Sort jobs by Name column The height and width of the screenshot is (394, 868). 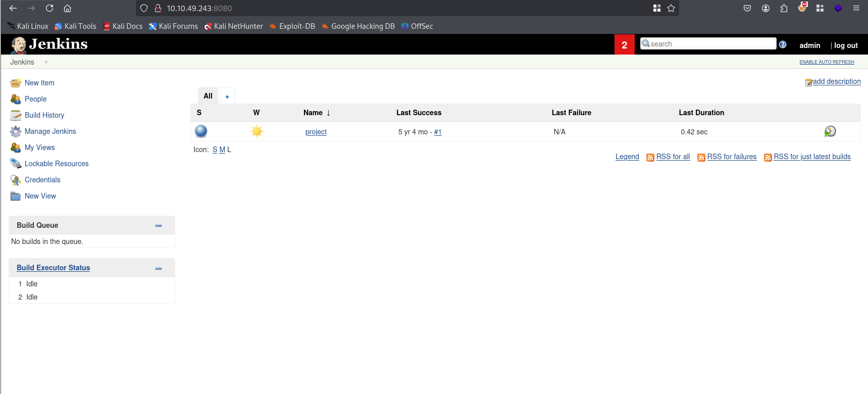[317, 113]
